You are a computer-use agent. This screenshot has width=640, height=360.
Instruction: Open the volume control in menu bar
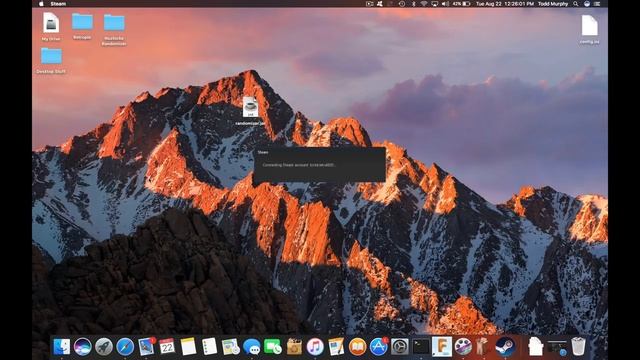(x=445, y=4)
